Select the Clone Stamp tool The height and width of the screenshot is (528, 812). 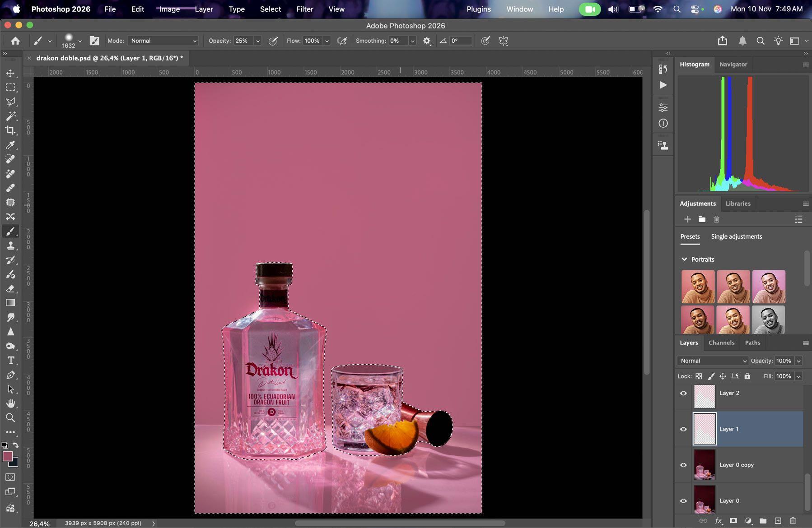point(10,245)
